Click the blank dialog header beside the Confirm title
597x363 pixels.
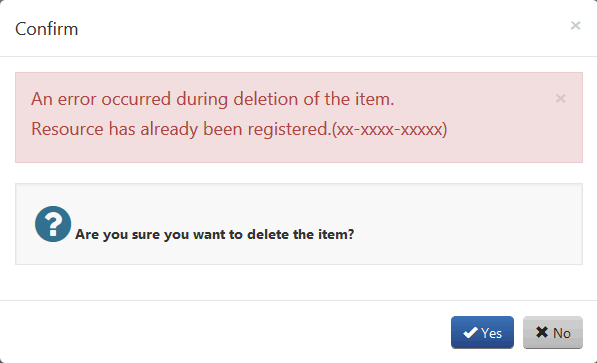click(305, 29)
